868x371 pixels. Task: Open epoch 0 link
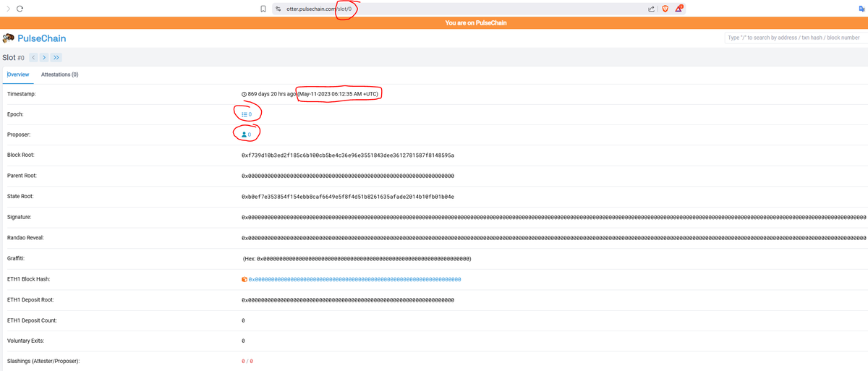tap(247, 114)
